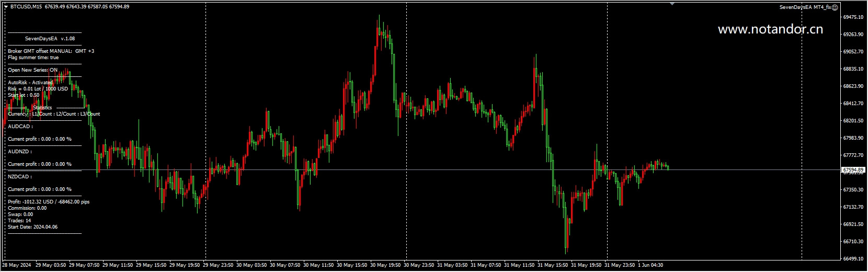Click the 1 Jun 04:30 time axis label

pos(650,265)
